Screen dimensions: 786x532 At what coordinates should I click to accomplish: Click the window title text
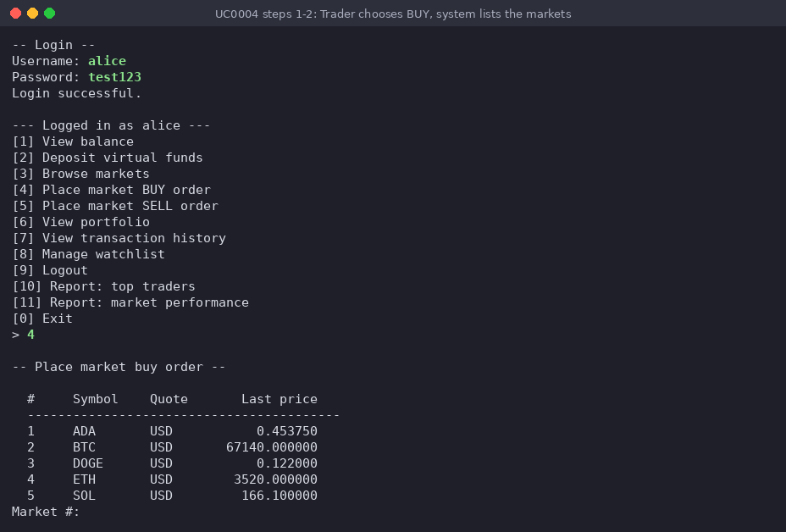coord(393,14)
